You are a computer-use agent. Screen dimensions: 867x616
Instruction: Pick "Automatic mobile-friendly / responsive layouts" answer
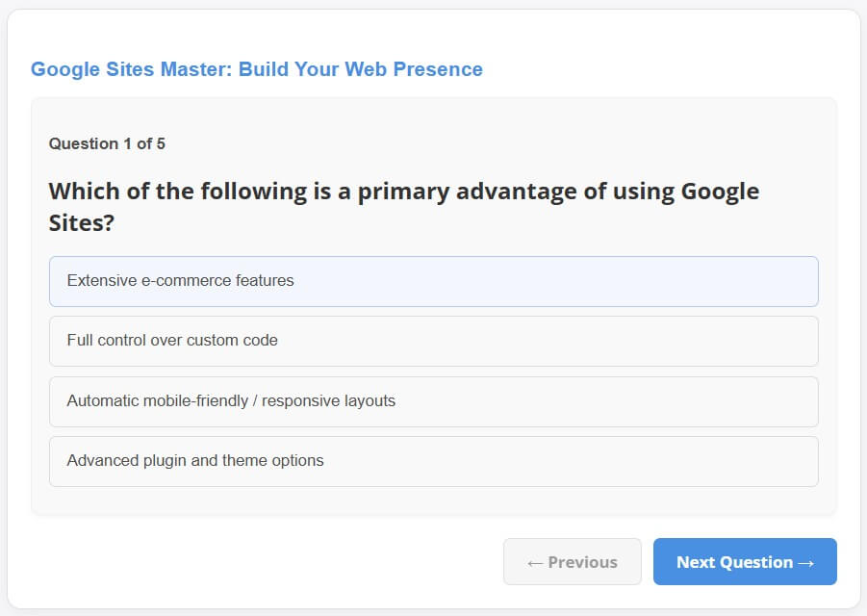[433, 401]
